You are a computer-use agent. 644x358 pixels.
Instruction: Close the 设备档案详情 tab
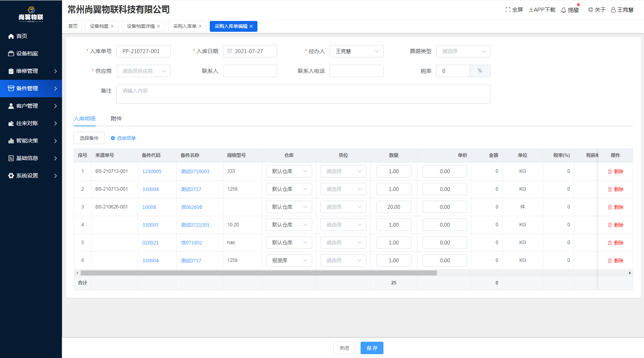[159, 26]
